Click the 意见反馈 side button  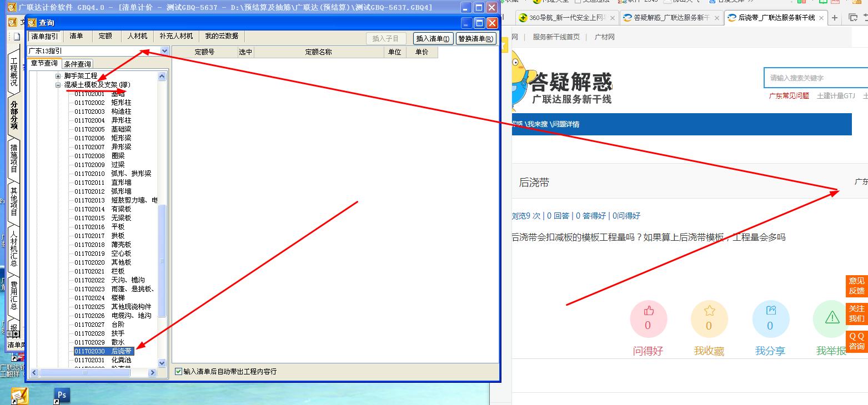click(x=856, y=286)
